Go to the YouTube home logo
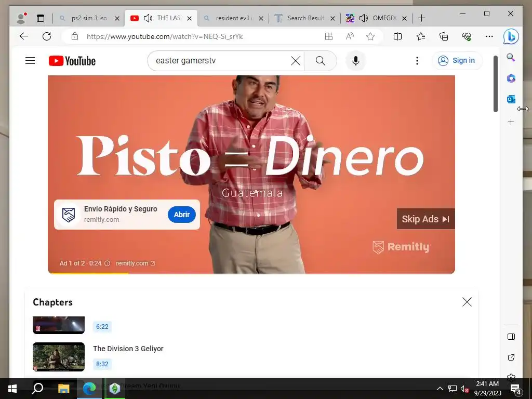 point(72,61)
